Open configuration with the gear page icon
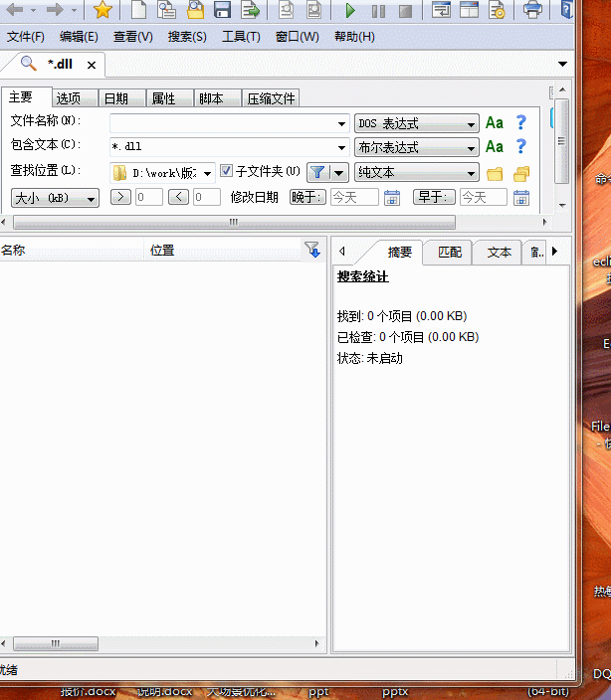 497,10
